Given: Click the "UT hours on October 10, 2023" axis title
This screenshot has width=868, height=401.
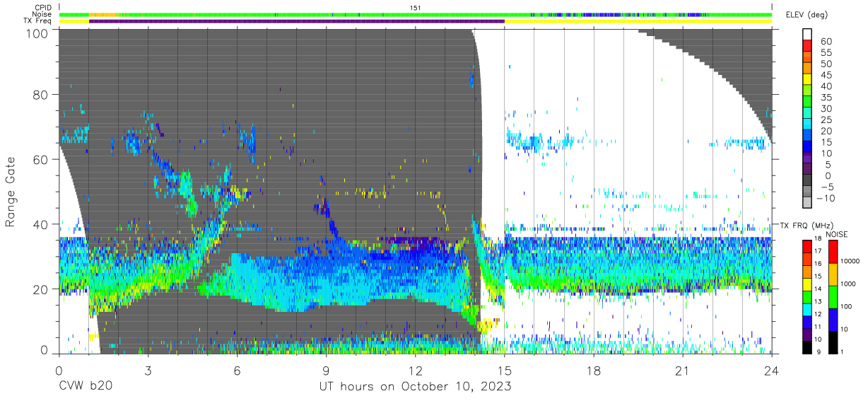Looking at the screenshot, I should (415, 387).
